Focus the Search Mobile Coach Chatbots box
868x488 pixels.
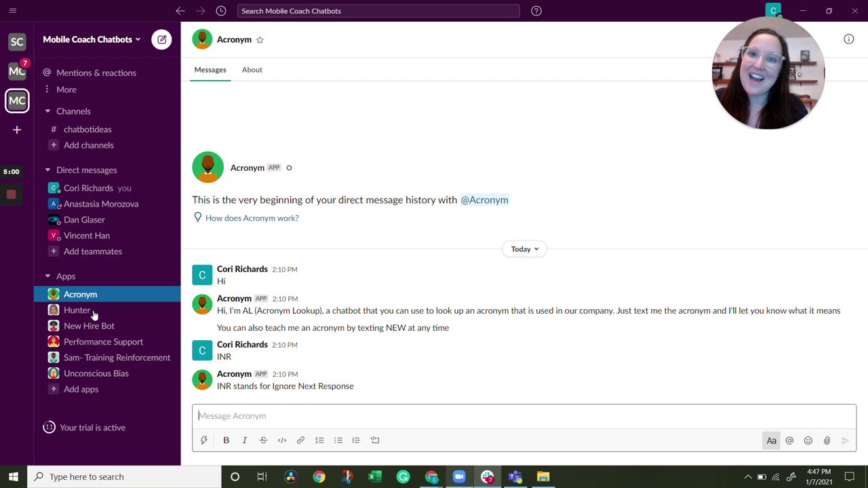(x=378, y=11)
